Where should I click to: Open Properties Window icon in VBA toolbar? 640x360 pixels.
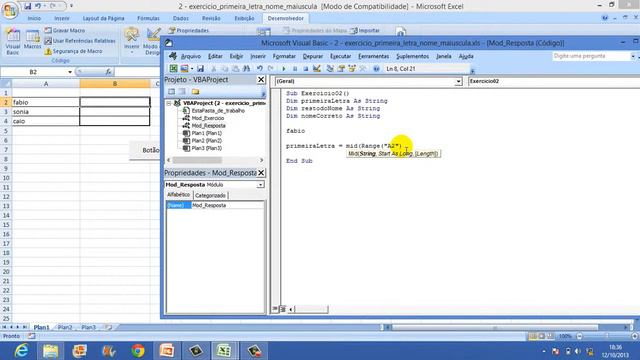click(x=341, y=69)
